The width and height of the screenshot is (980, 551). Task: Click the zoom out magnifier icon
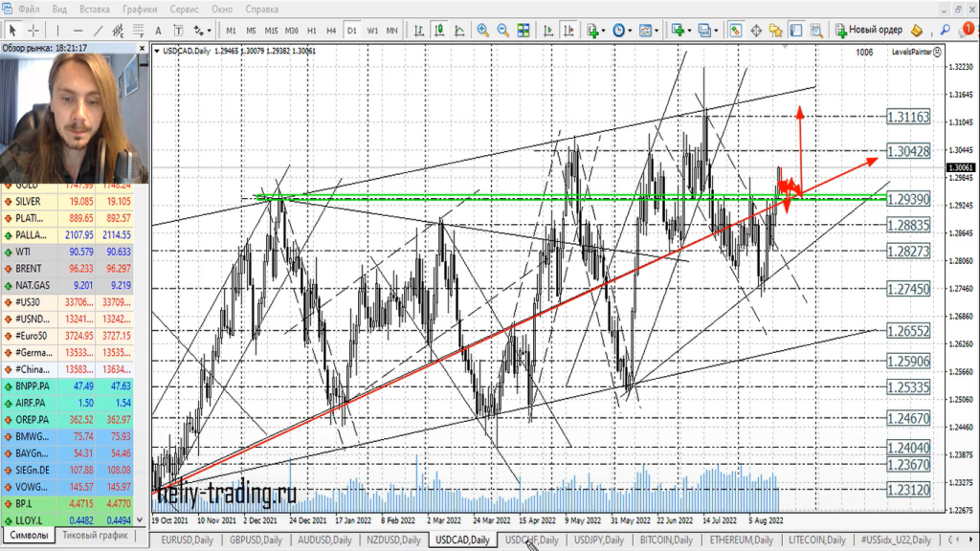pyautogui.click(x=502, y=30)
